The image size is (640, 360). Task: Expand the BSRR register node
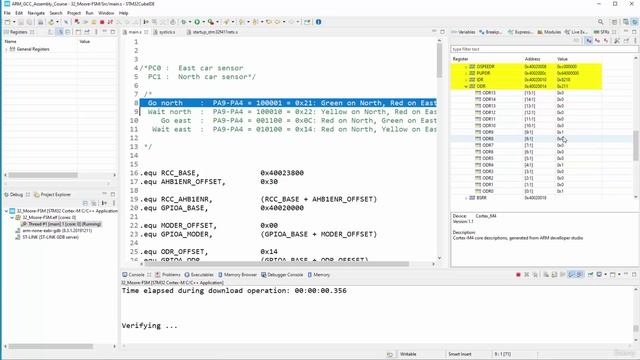tap(466, 198)
